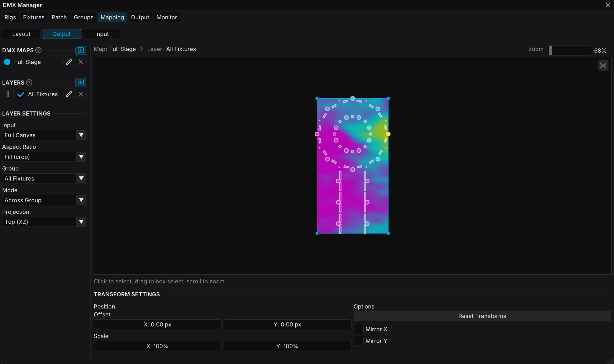Screen dimensions: 614x364
Task: Switch to the Patch tab
Action: 59,17
